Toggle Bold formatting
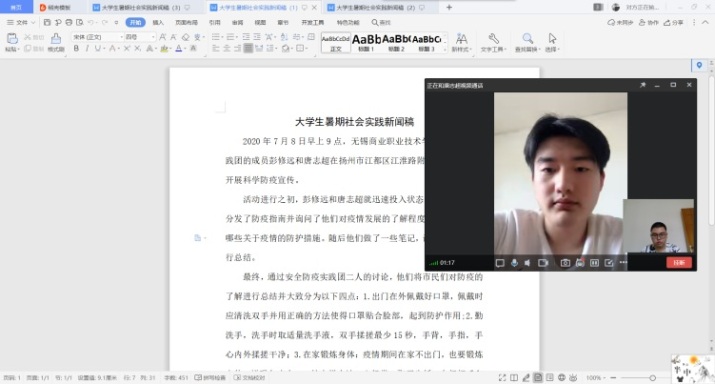The width and height of the screenshot is (715, 384). click(x=76, y=48)
